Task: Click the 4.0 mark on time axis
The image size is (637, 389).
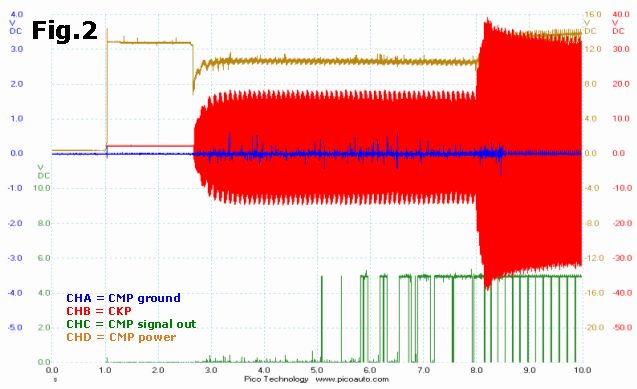Action: 264,370
